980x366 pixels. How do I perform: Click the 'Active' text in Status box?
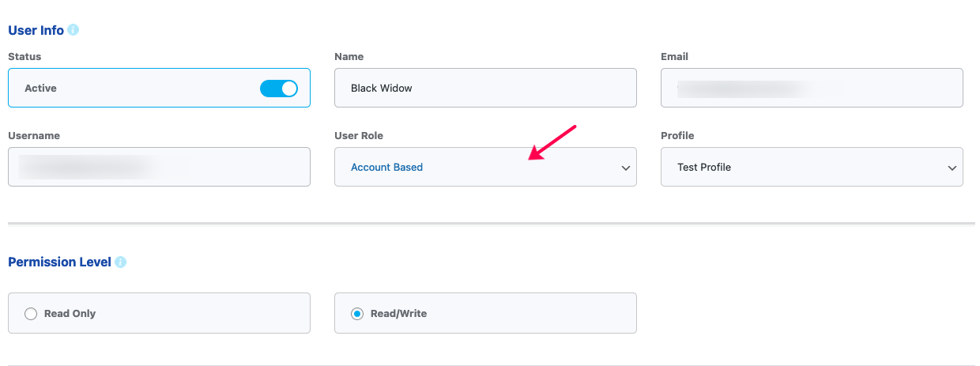coord(40,89)
